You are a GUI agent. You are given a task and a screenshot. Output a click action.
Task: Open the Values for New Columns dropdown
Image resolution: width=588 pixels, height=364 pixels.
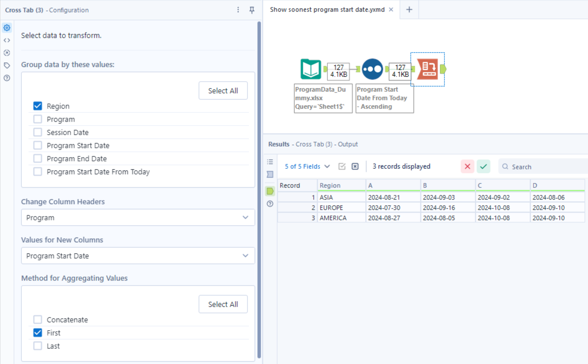pyautogui.click(x=245, y=255)
